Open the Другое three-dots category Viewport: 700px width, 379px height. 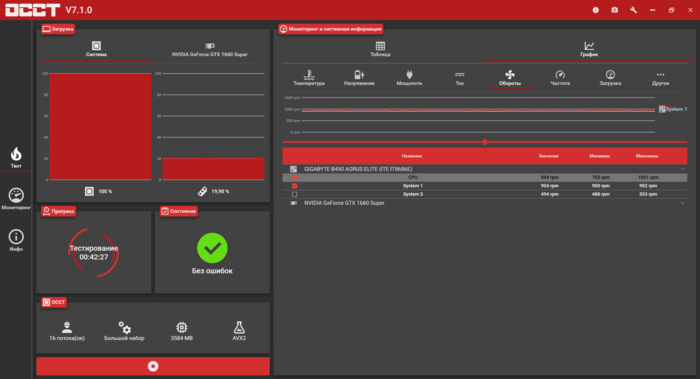pos(660,78)
